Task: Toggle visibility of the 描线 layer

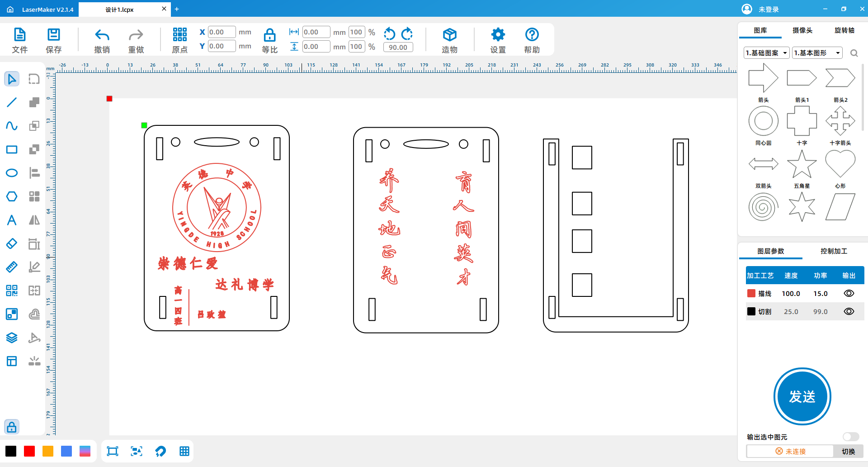Action: [x=849, y=293]
